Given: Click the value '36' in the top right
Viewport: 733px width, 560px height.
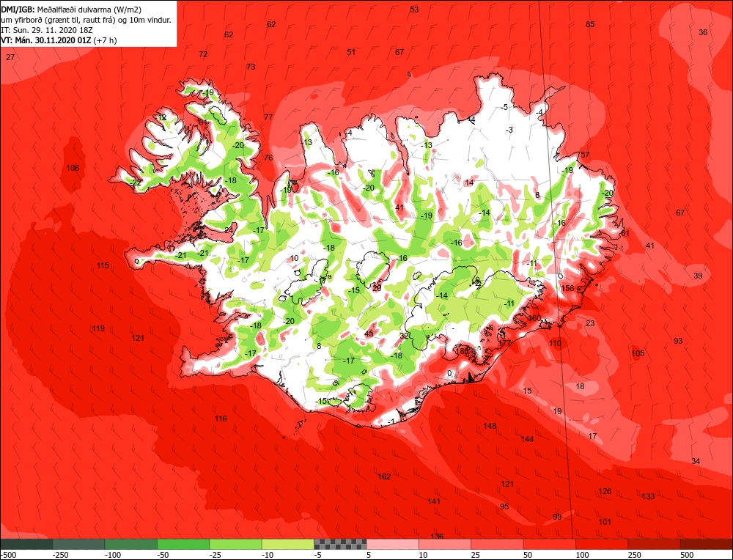Looking at the screenshot, I should tap(703, 32).
